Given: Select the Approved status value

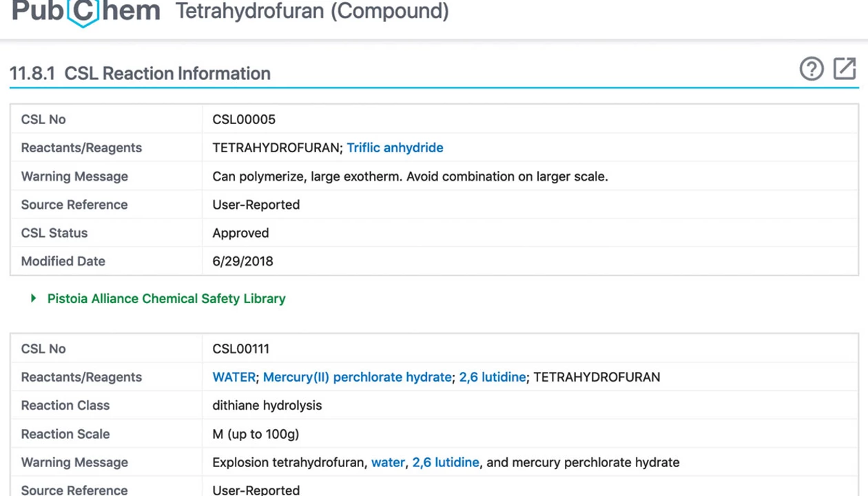Looking at the screenshot, I should pos(240,233).
